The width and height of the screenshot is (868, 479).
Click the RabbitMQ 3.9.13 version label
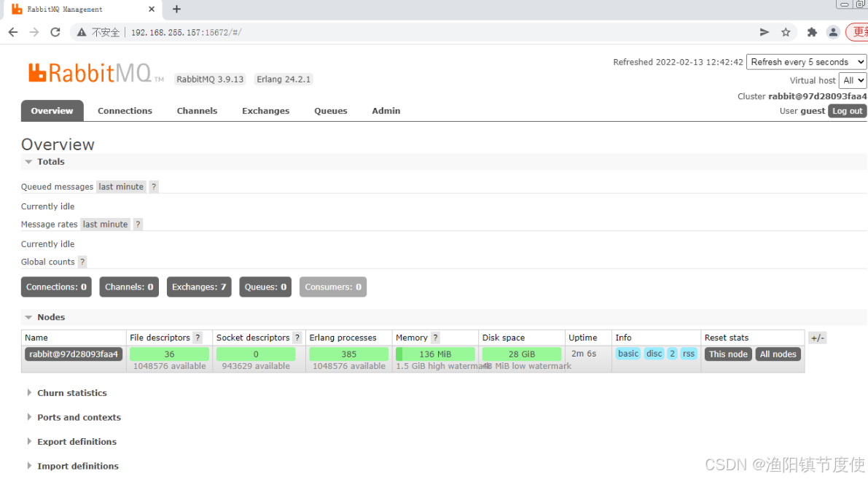coord(210,79)
